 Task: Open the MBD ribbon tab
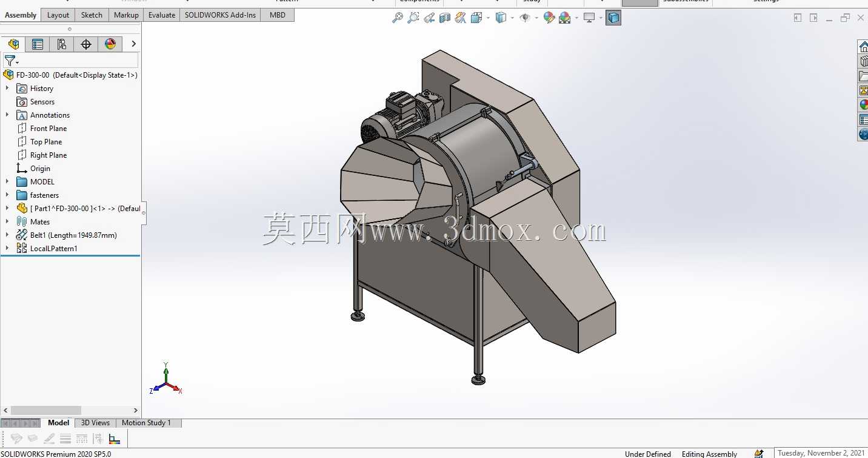(x=278, y=15)
